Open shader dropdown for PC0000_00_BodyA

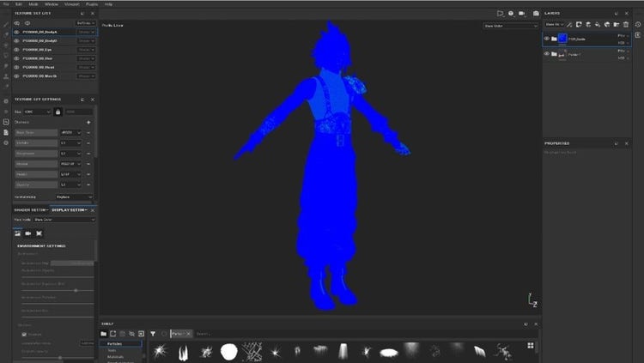86,32
